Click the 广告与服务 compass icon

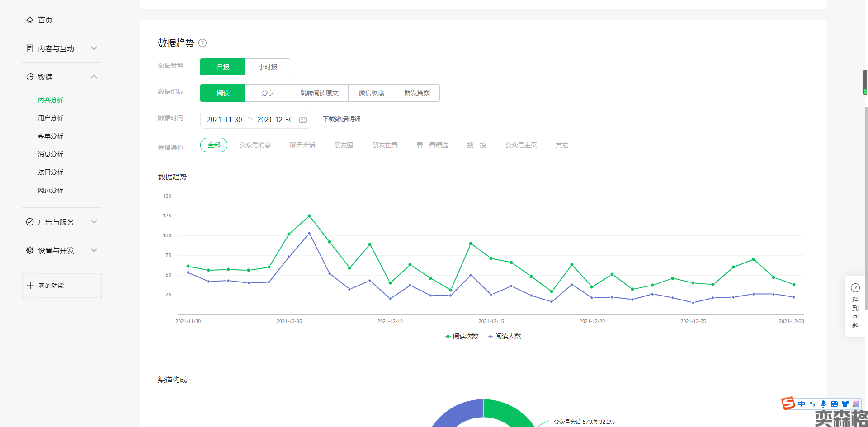click(x=30, y=222)
